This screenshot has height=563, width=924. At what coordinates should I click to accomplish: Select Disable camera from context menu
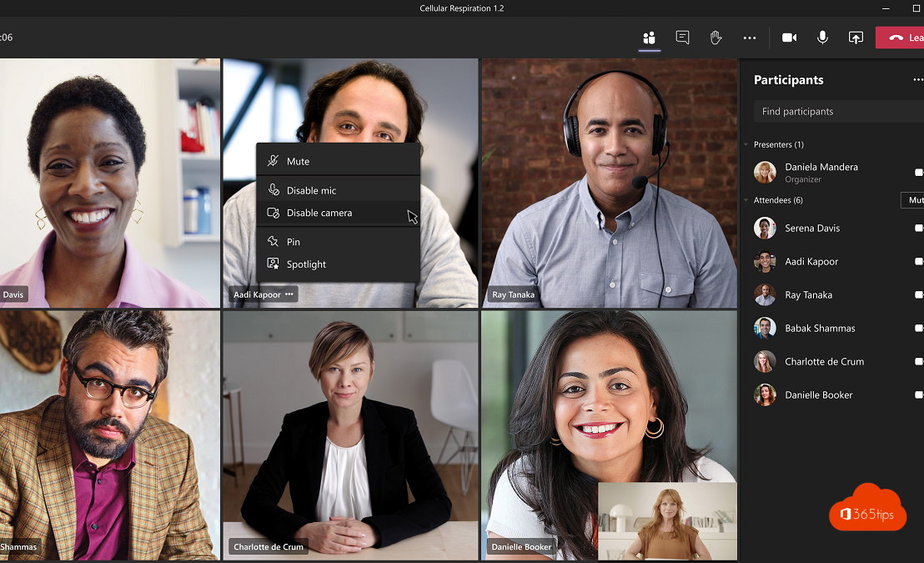319,213
